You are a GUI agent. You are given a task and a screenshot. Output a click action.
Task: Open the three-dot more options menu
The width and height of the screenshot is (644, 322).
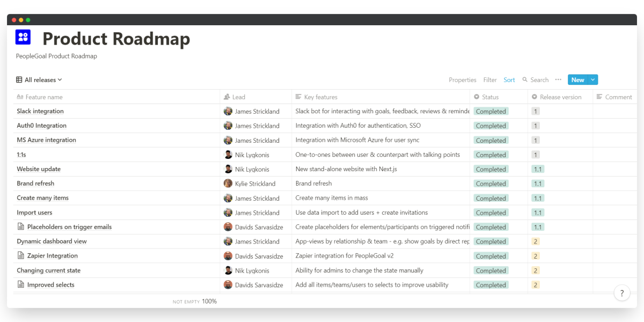(558, 79)
